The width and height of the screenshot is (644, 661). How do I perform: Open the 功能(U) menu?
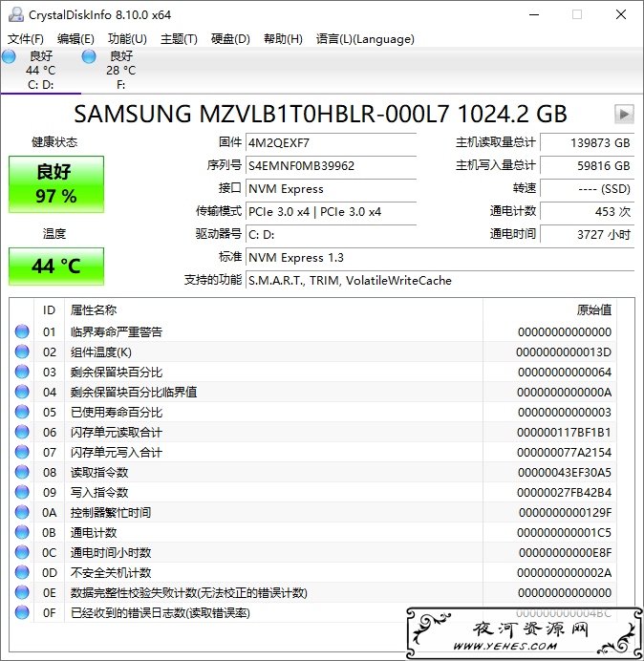click(x=127, y=39)
